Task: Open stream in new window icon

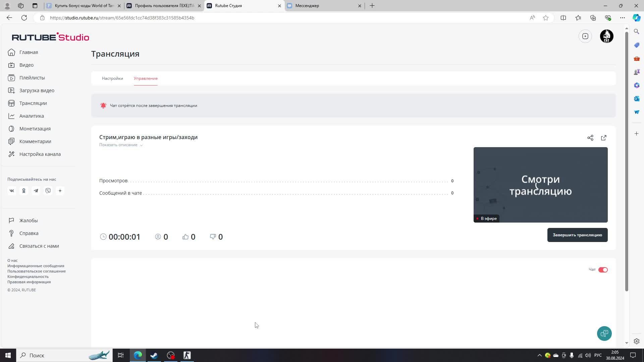Action: pyautogui.click(x=604, y=138)
